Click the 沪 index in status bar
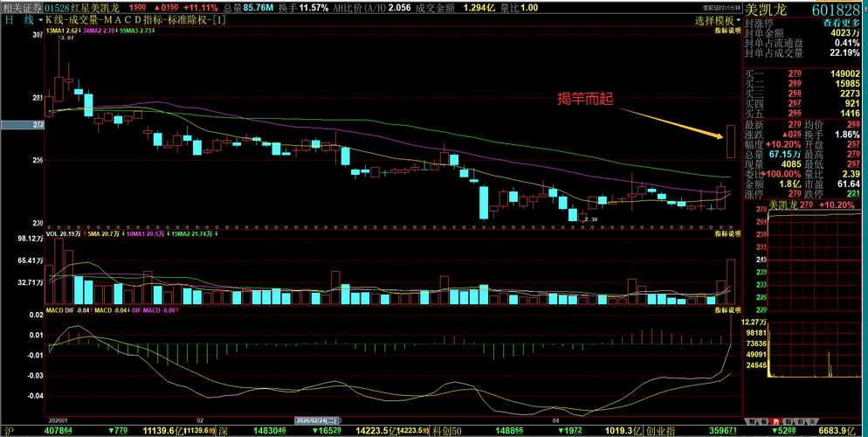Viewport: 868px width, 437px height. click(9, 430)
